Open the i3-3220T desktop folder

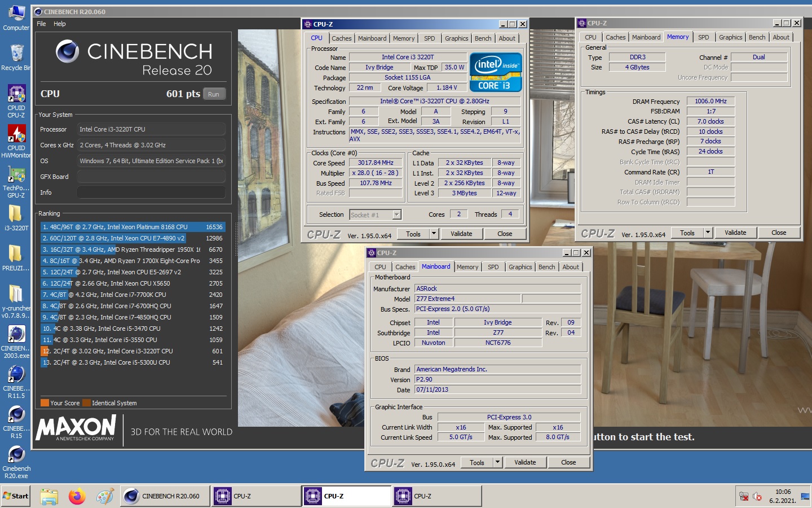coord(16,217)
